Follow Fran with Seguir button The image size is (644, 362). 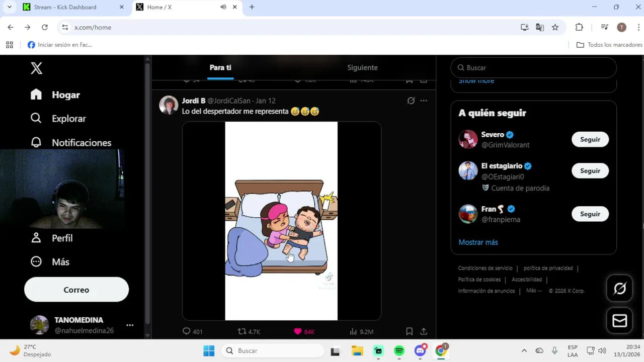(x=590, y=214)
